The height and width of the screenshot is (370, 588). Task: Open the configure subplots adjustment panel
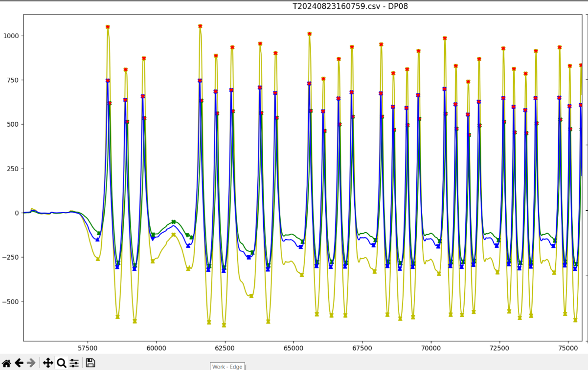(x=74, y=363)
